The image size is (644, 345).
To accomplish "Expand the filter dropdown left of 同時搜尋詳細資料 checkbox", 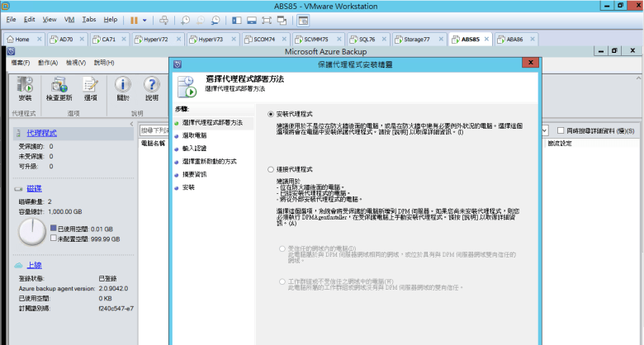I will click(545, 131).
